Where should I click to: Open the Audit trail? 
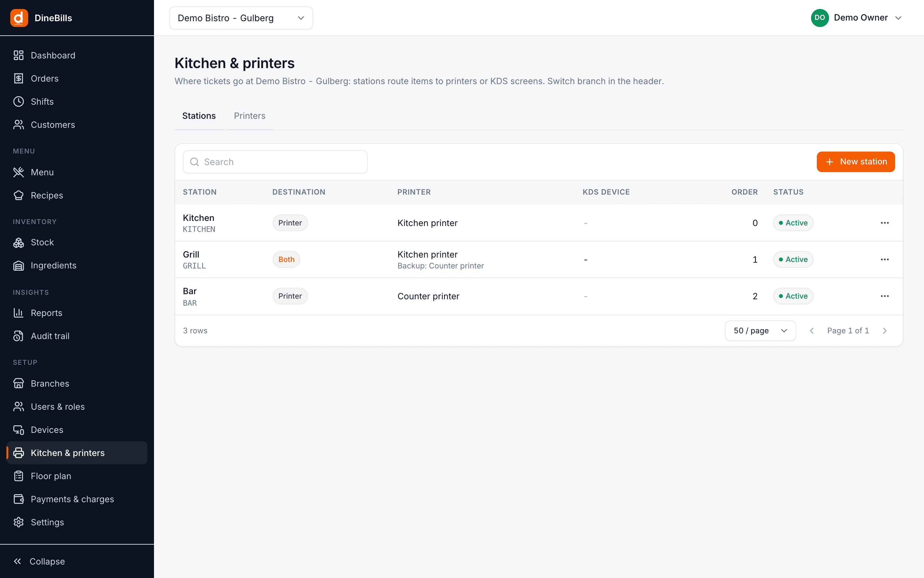tap(77, 336)
